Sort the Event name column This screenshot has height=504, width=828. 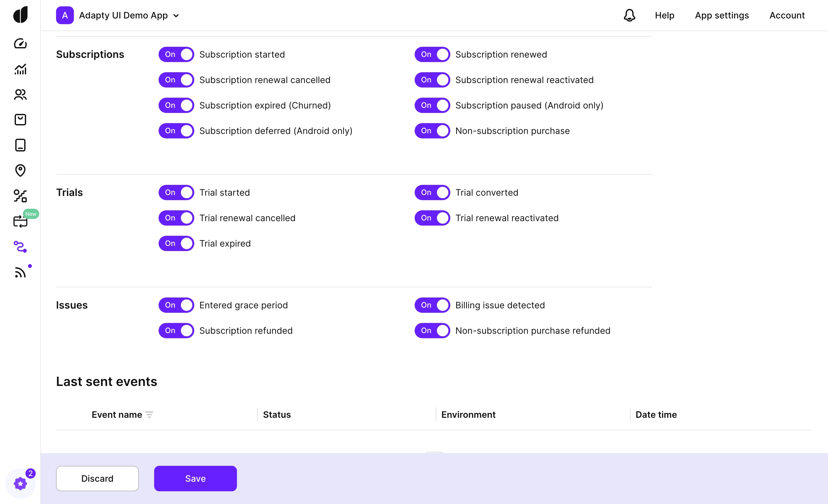click(149, 415)
